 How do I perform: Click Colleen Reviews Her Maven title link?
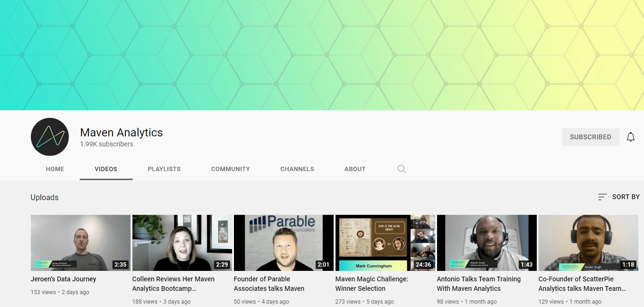tap(173, 284)
